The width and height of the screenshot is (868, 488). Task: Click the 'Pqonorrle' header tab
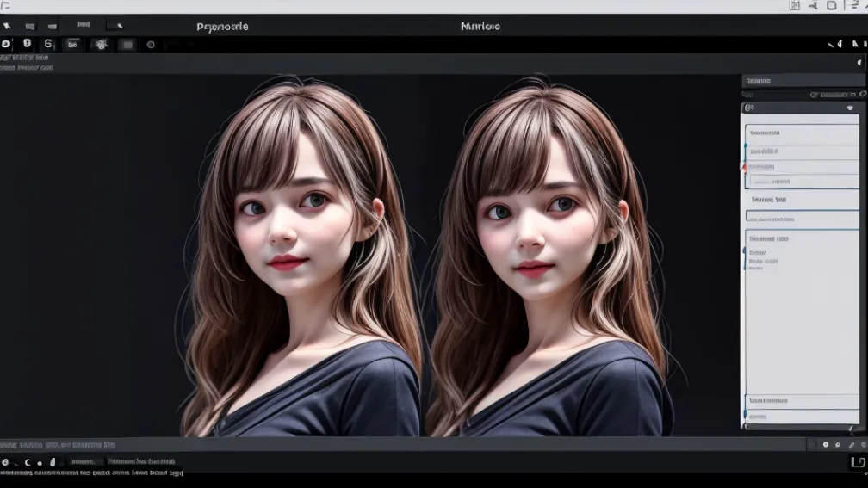222,27
